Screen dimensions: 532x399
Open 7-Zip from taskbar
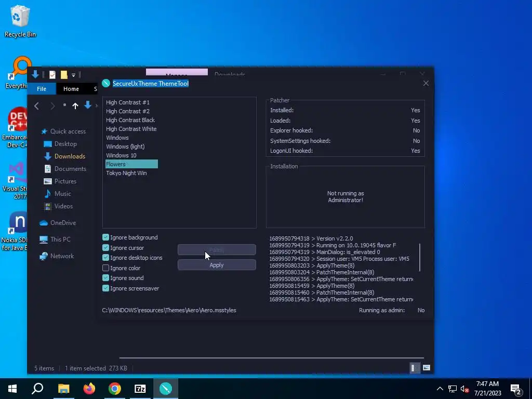tap(140, 389)
